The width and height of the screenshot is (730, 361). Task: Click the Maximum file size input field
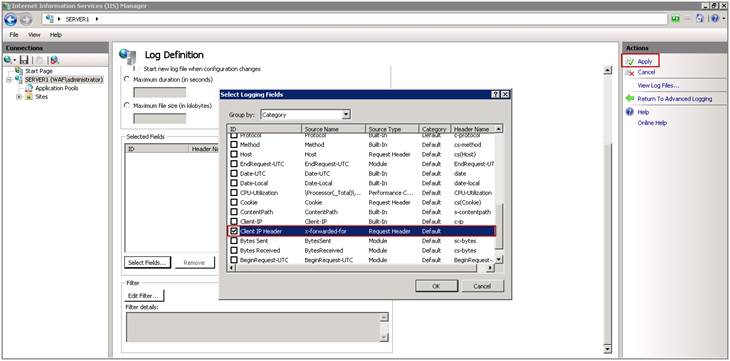[160, 118]
